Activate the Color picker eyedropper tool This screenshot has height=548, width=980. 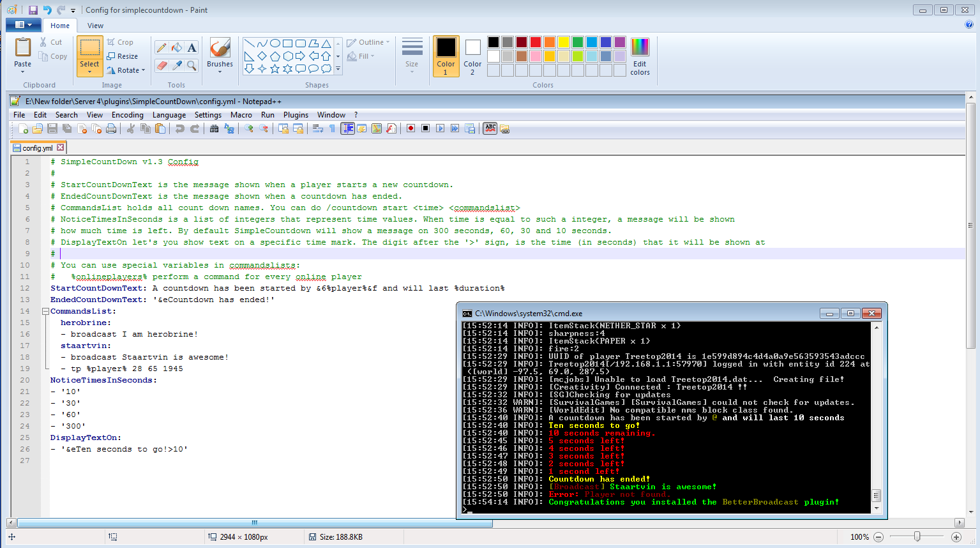177,65
